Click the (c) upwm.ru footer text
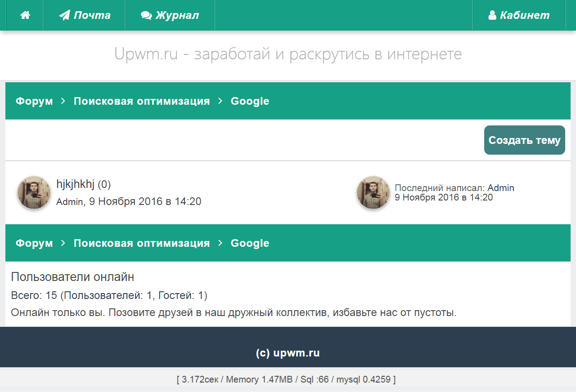 pos(288,353)
